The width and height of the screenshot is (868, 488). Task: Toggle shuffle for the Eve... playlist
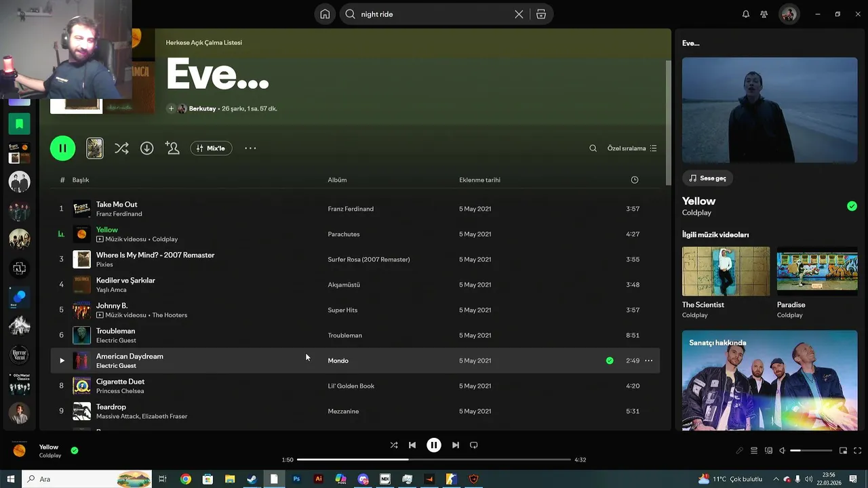click(121, 148)
